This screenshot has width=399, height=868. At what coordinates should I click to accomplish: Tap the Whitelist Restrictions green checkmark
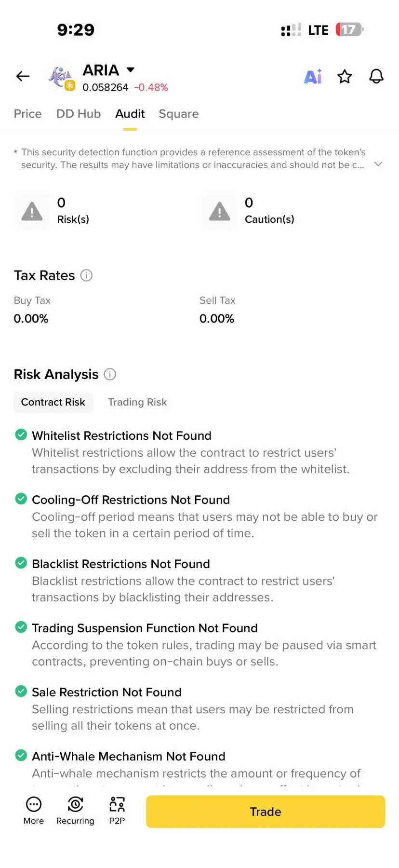[x=21, y=434]
